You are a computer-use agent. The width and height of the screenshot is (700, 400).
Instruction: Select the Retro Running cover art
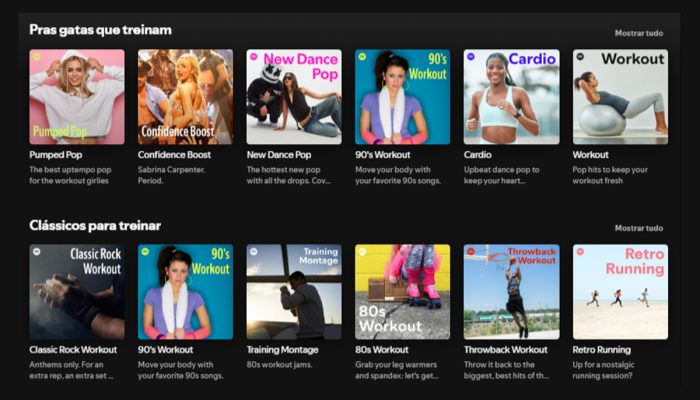pyautogui.click(x=621, y=292)
